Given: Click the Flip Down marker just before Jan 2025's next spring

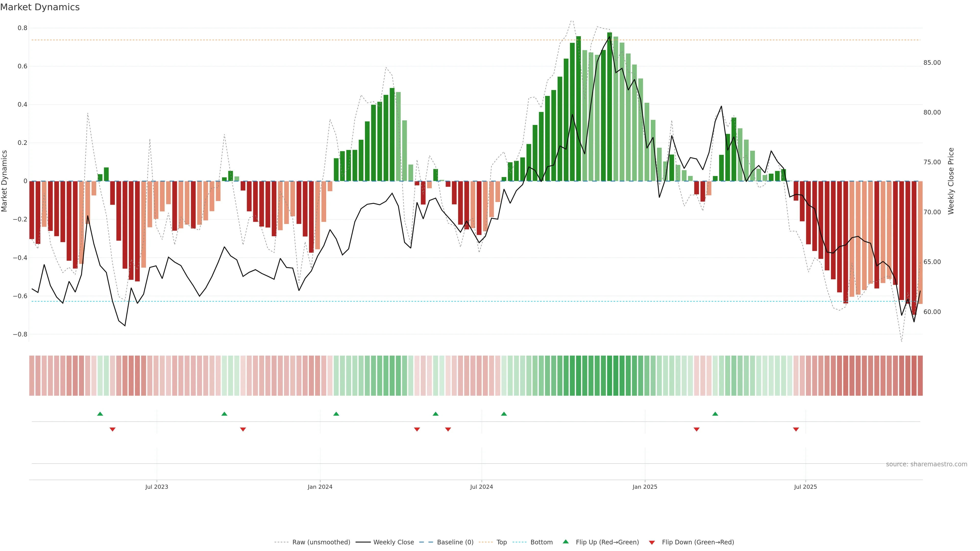Looking at the screenshot, I should 696,429.
